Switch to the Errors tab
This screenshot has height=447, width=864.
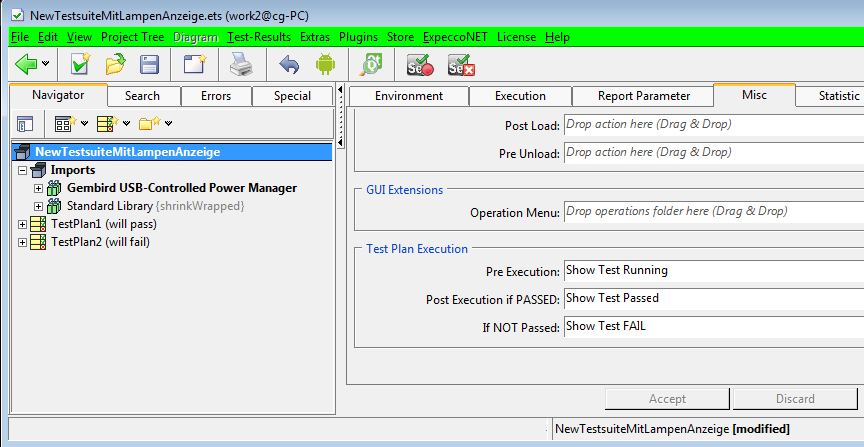pyautogui.click(x=215, y=96)
